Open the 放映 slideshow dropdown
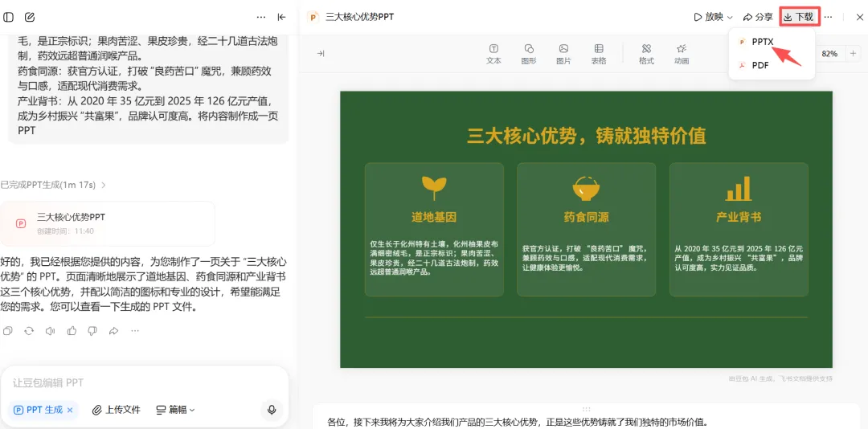The width and height of the screenshot is (868, 429). 713,17
